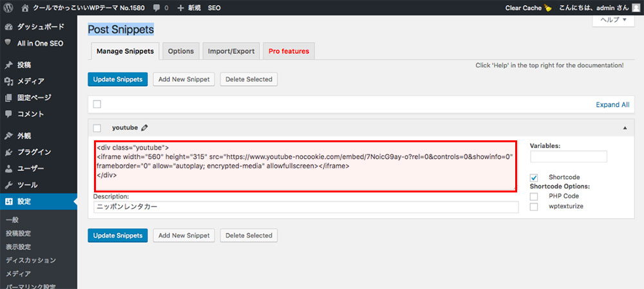Click the 'Click Help in the top right' note
644x289 pixels.
click(x=549, y=65)
